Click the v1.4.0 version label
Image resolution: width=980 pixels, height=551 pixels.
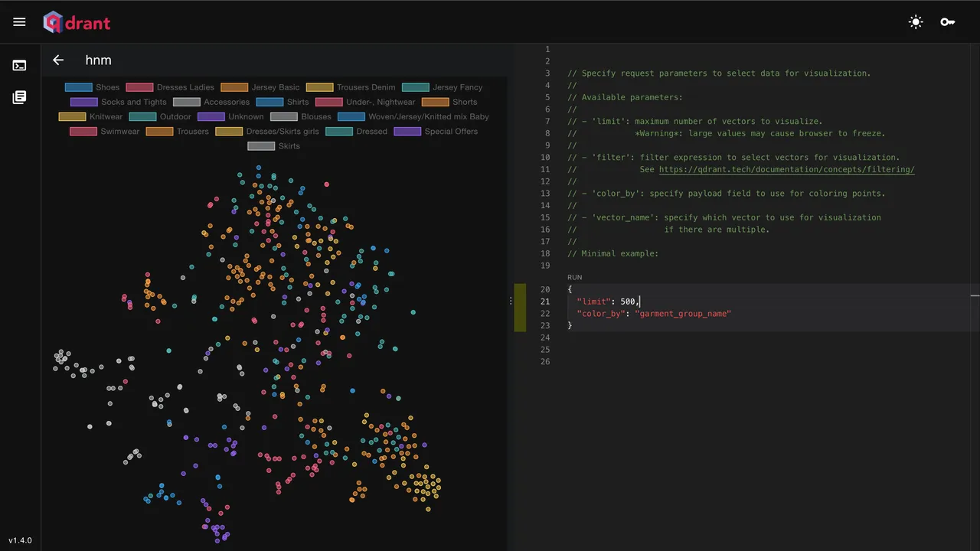20,540
